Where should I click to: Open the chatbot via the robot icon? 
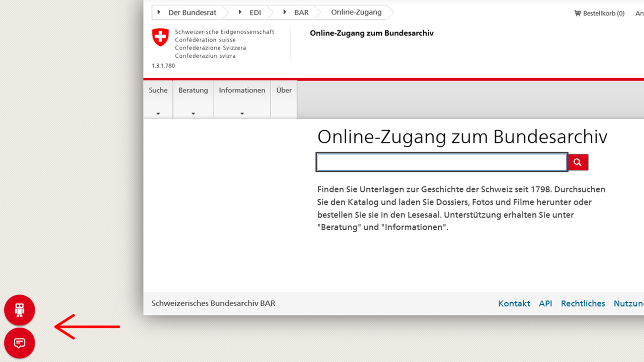pyautogui.click(x=19, y=310)
